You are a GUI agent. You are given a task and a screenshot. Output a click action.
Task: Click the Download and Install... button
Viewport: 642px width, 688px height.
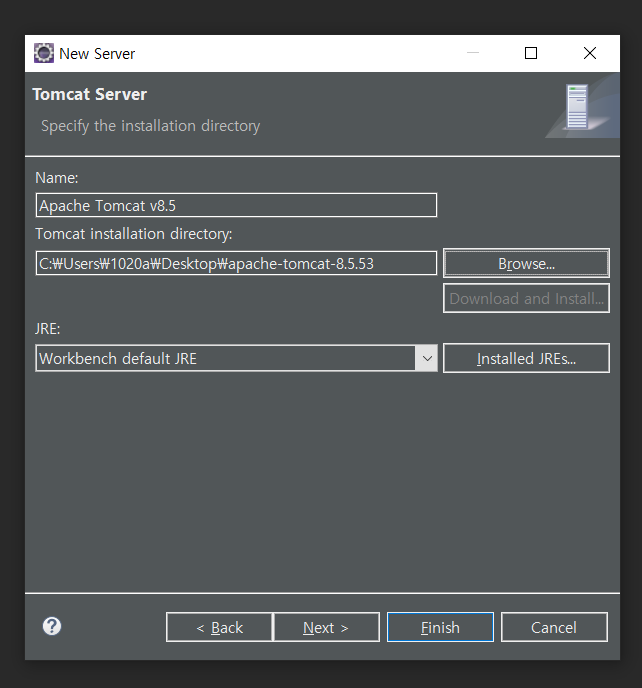526,298
